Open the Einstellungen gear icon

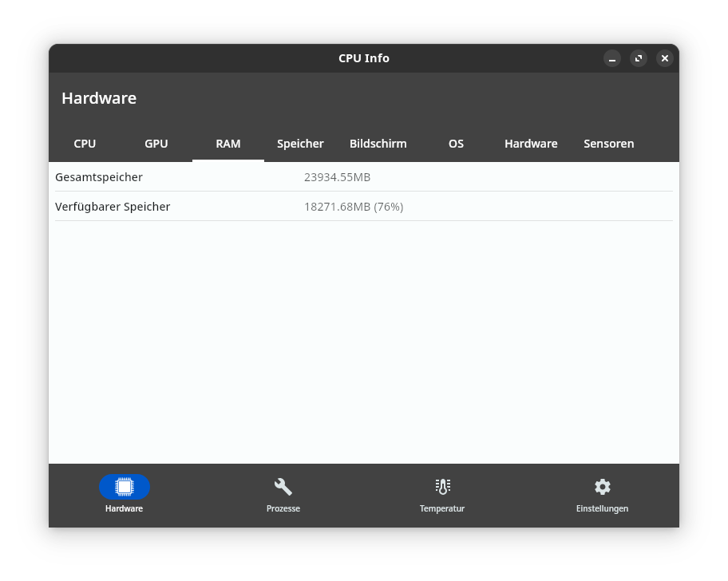pyautogui.click(x=602, y=487)
